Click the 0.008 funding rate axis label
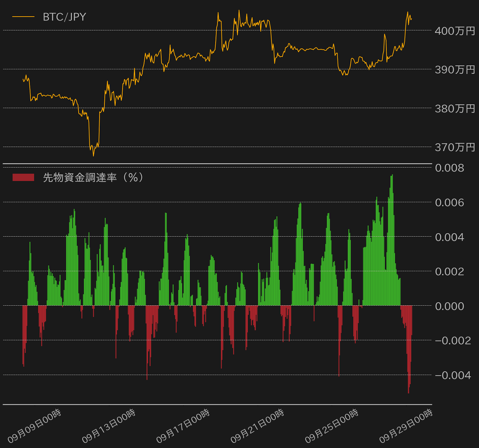 (x=449, y=168)
